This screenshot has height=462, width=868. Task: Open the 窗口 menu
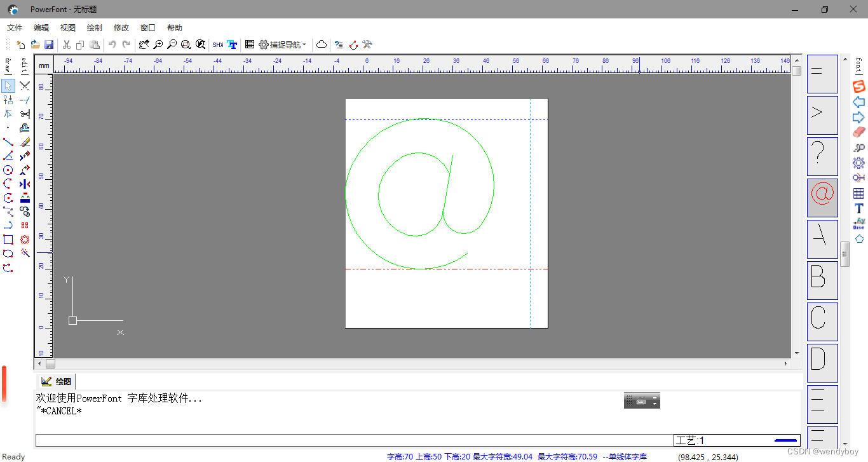coord(148,28)
